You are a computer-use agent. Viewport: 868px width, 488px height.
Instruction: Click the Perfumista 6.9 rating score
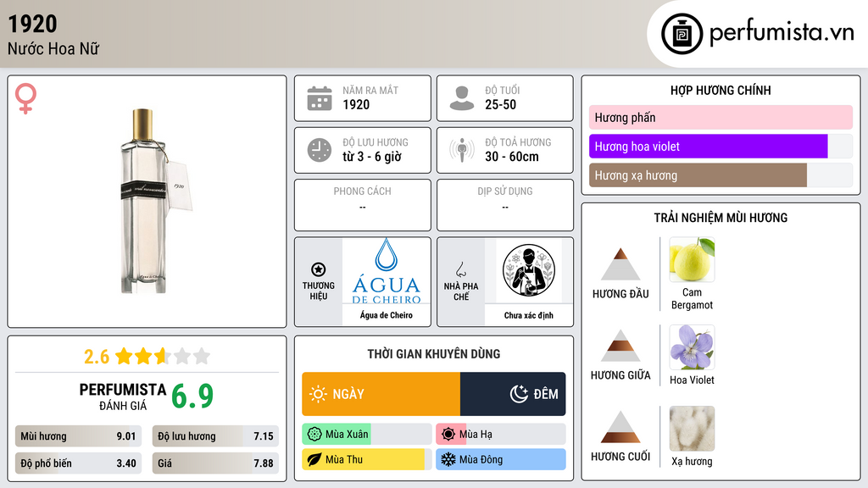[192, 396]
